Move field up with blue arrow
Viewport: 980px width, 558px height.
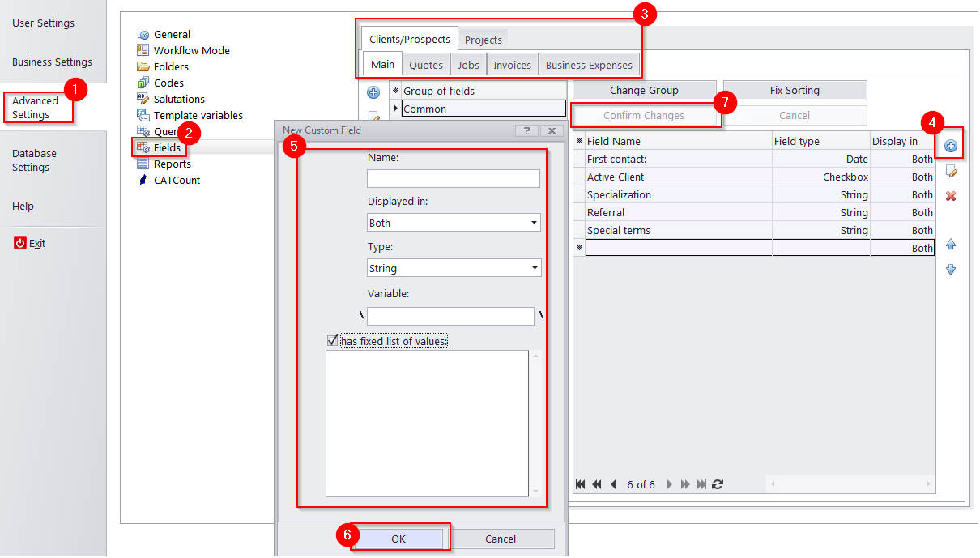[951, 244]
